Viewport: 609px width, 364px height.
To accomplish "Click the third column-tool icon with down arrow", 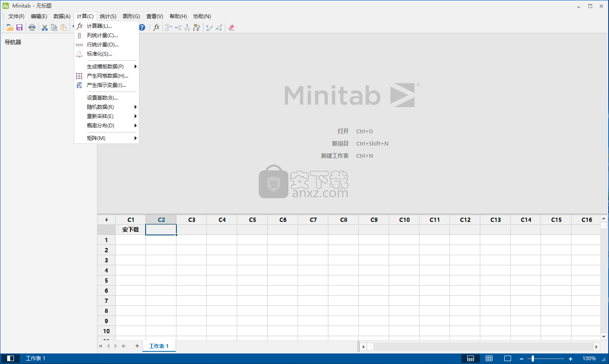I will [187, 27].
